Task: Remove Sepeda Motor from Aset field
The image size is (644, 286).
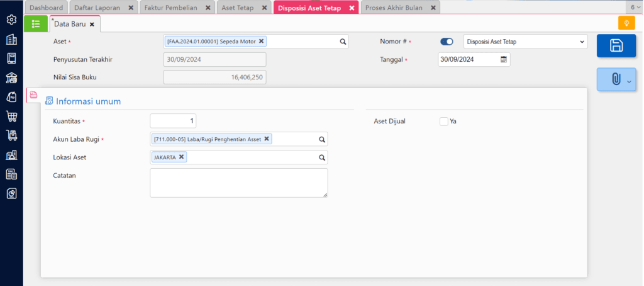Action: pyautogui.click(x=262, y=41)
